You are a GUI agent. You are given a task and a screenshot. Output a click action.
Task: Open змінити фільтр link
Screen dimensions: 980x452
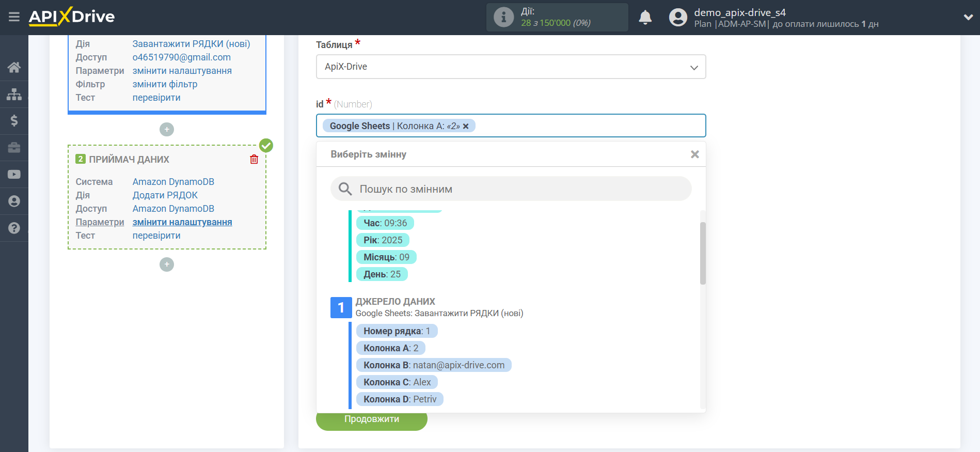click(165, 84)
